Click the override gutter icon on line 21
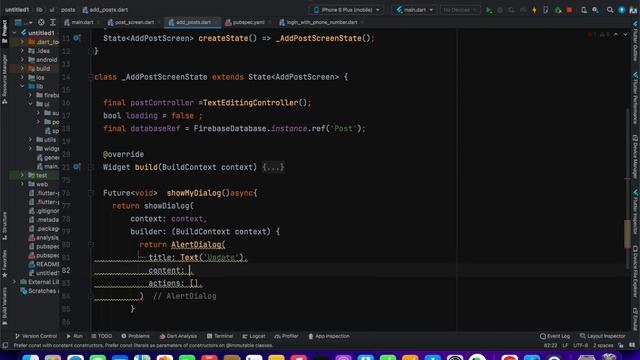This screenshot has height=360, width=640. point(77,167)
